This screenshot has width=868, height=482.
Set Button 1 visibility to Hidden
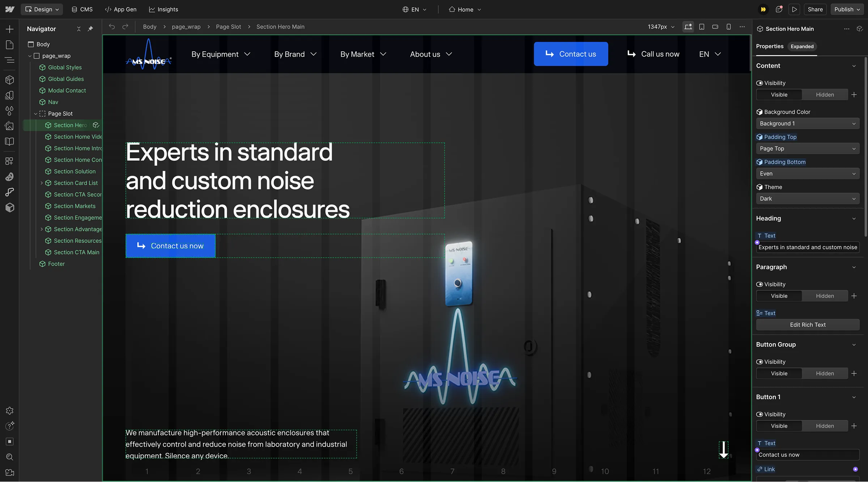pyautogui.click(x=825, y=426)
